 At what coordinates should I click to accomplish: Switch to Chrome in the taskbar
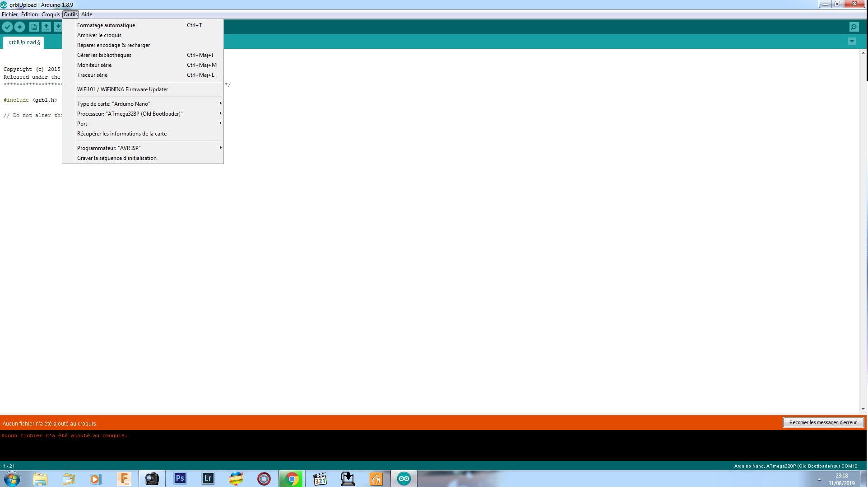pos(292,479)
